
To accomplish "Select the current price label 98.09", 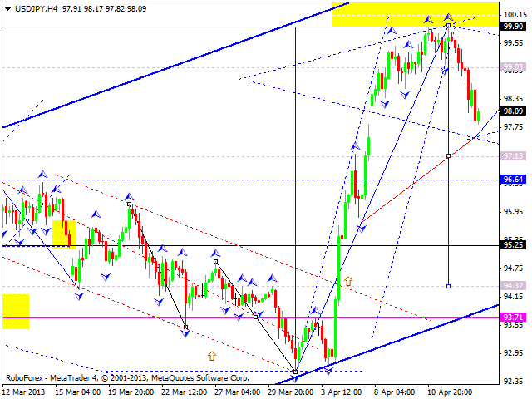I will coord(513,111).
